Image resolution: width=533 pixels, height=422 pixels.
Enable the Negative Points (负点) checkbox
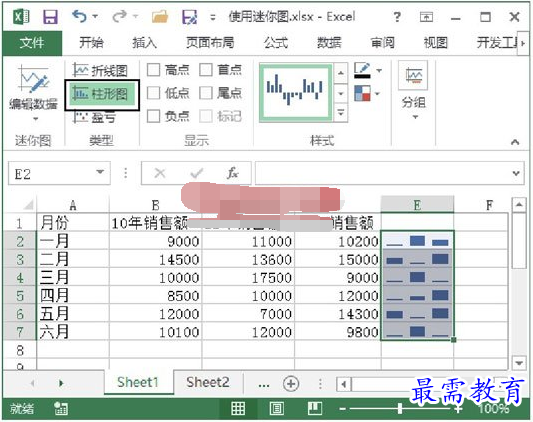(153, 116)
